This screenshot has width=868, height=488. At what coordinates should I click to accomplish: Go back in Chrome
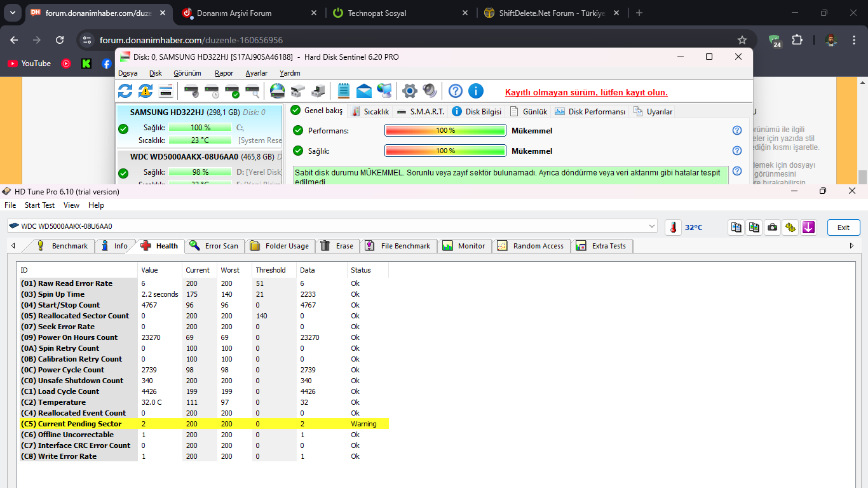tap(14, 40)
